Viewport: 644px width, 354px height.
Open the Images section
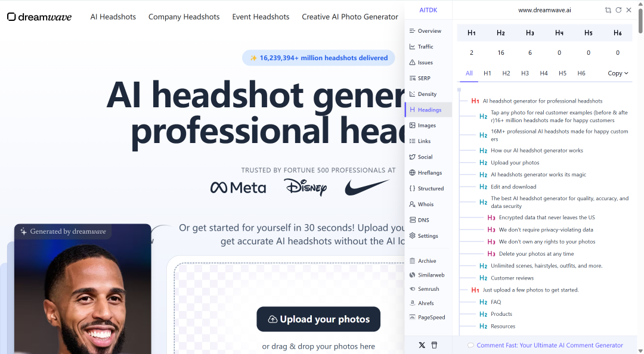(x=423, y=125)
